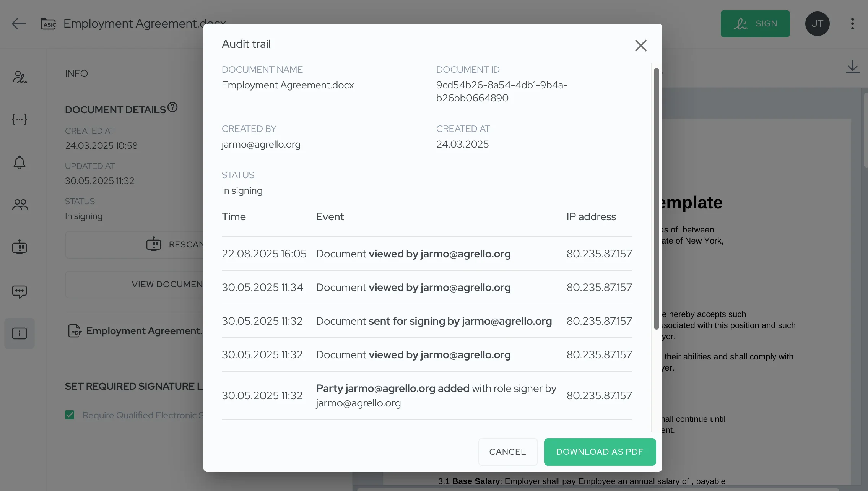The width and height of the screenshot is (868, 491).
Task: Open the signatures panel in the sidebar
Action: 19,78
